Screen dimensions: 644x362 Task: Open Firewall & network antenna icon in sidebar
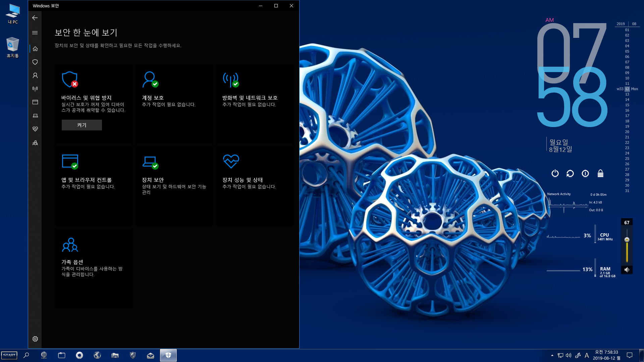[x=35, y=89]
